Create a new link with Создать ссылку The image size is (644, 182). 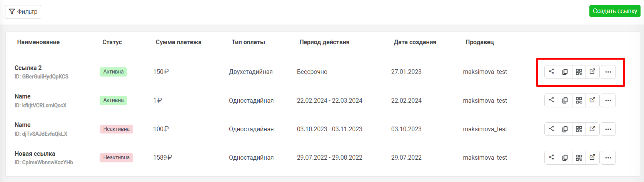click(615, 11)
